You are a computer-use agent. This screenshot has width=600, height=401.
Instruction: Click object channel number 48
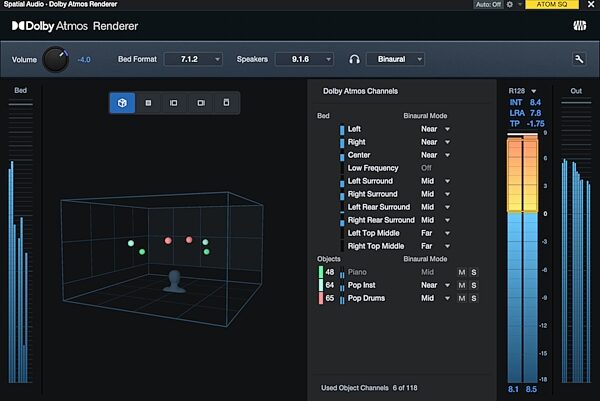click(329, 272)
